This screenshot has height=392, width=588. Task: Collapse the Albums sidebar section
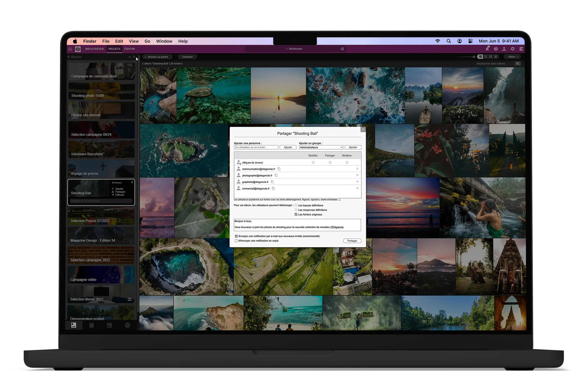coord(68,57)
